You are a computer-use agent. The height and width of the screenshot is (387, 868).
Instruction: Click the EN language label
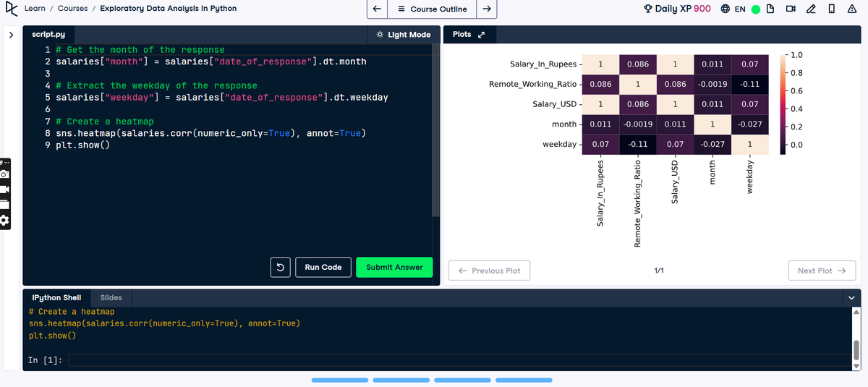[740, 9]
